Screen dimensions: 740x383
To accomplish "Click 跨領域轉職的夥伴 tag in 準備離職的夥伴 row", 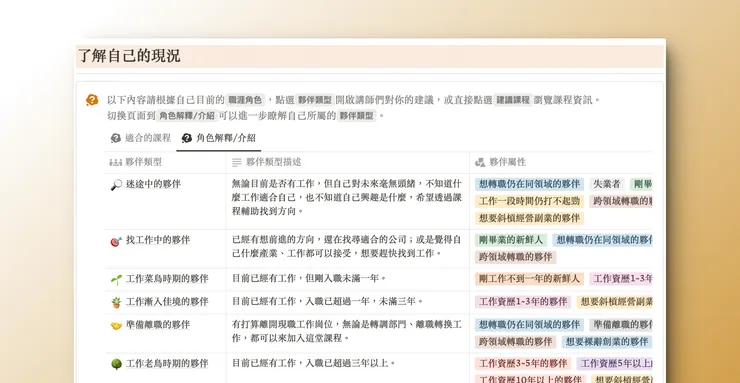I will 515,342.
